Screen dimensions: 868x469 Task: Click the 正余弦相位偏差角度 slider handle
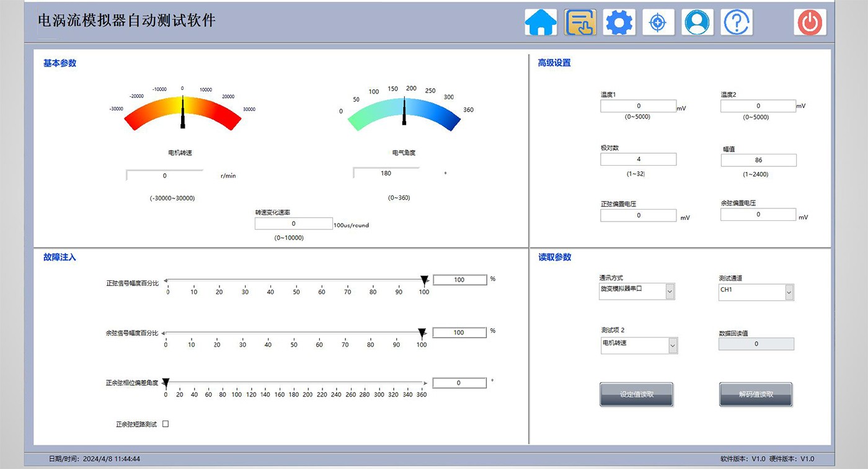166,383
